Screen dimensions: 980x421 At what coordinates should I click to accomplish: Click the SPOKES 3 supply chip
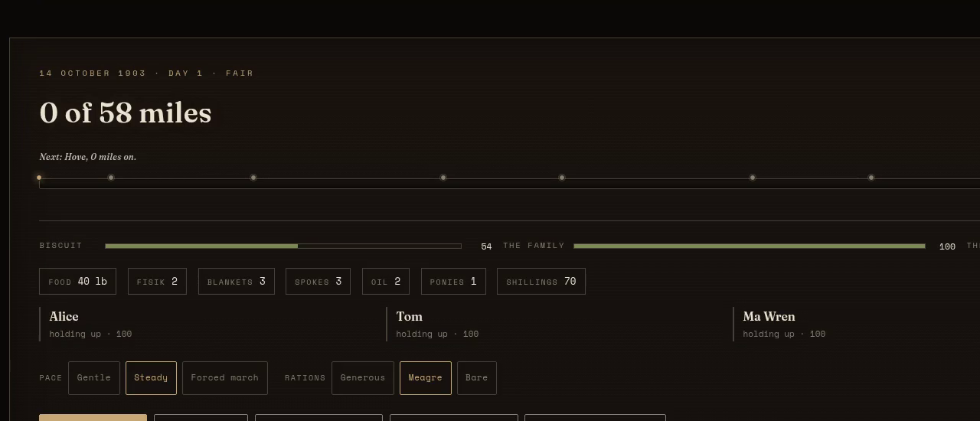(x=318, y=282)
